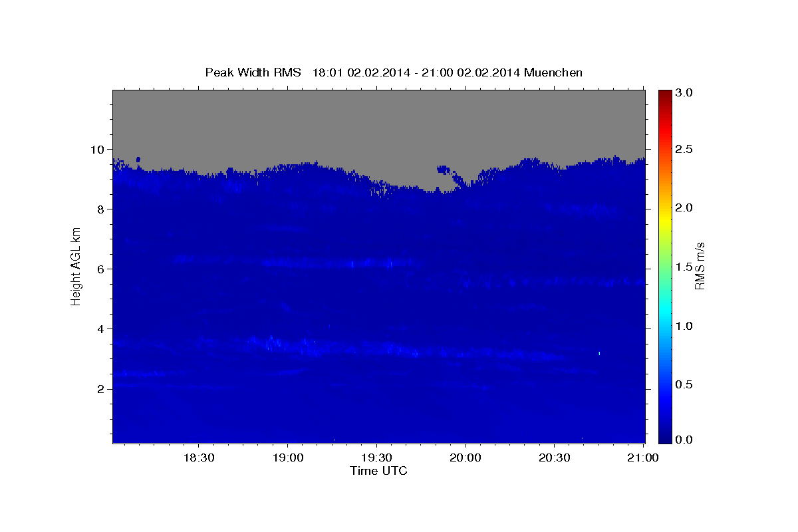The width and height of the screenshot is (798, 532).
Task: Pick the dark red top of colorbar
Action: point(665,94)
